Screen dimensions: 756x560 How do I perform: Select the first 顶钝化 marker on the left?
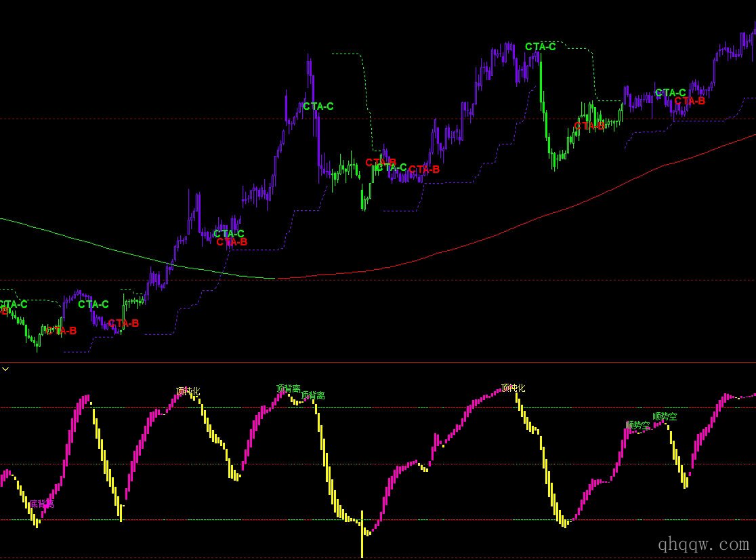point(188,391)
